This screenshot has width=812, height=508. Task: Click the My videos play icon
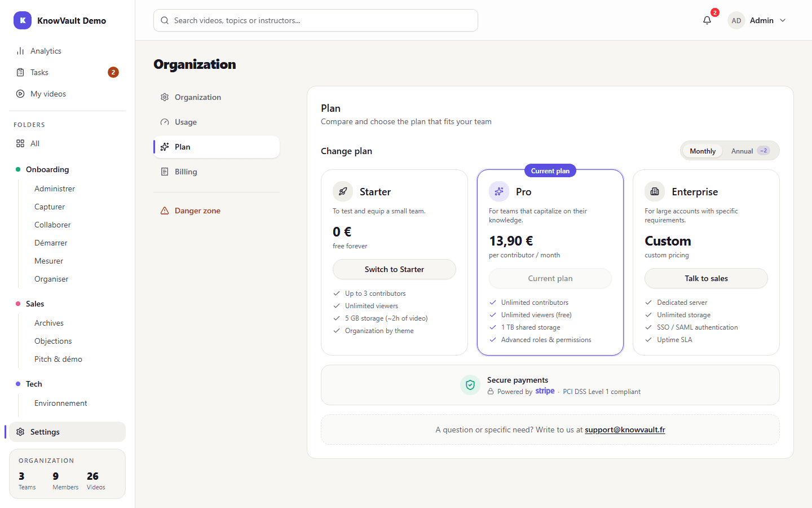pos(20,94)
